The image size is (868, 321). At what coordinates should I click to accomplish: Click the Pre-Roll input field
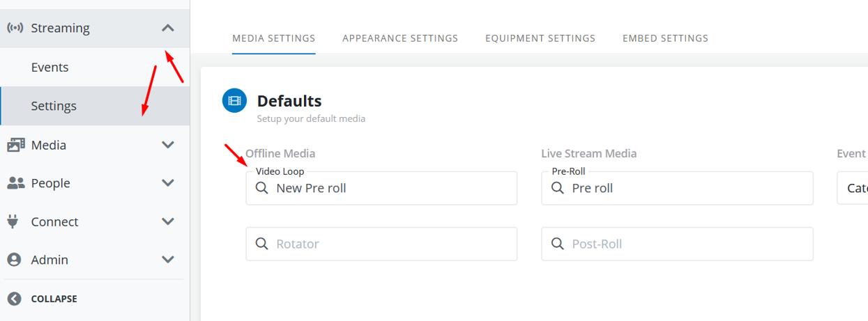click(687, 189)
